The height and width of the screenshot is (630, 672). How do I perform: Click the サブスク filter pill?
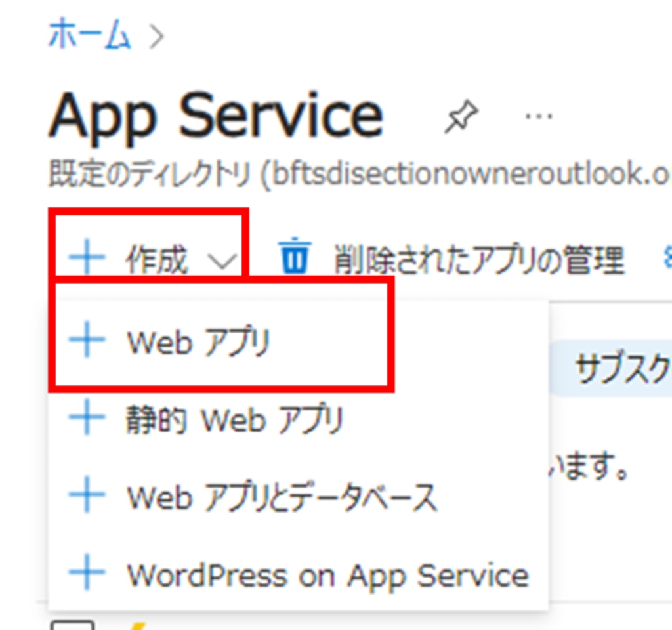tap(610, 369)
